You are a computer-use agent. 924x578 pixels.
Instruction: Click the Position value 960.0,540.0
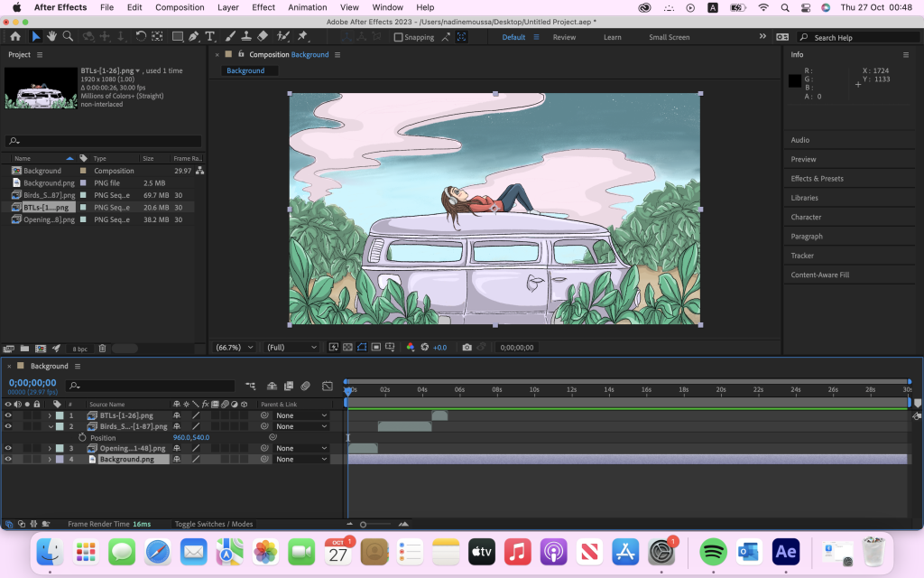click(191, 438)
